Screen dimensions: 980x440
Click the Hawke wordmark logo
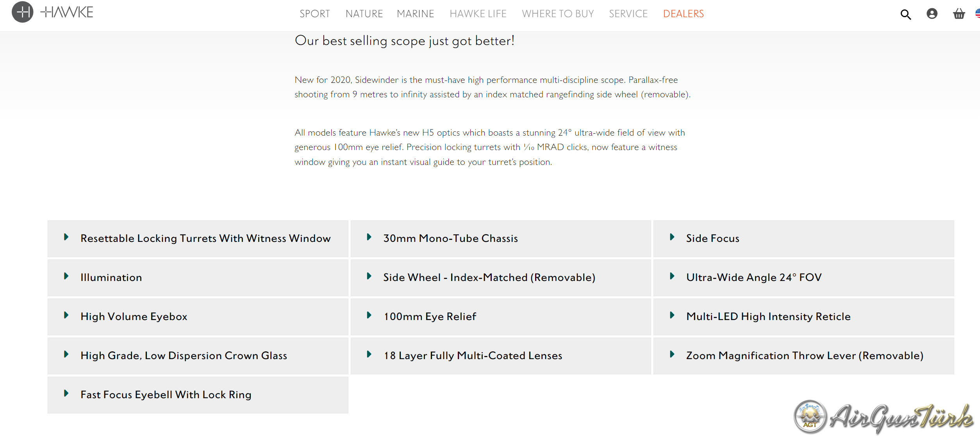point(67,12)
